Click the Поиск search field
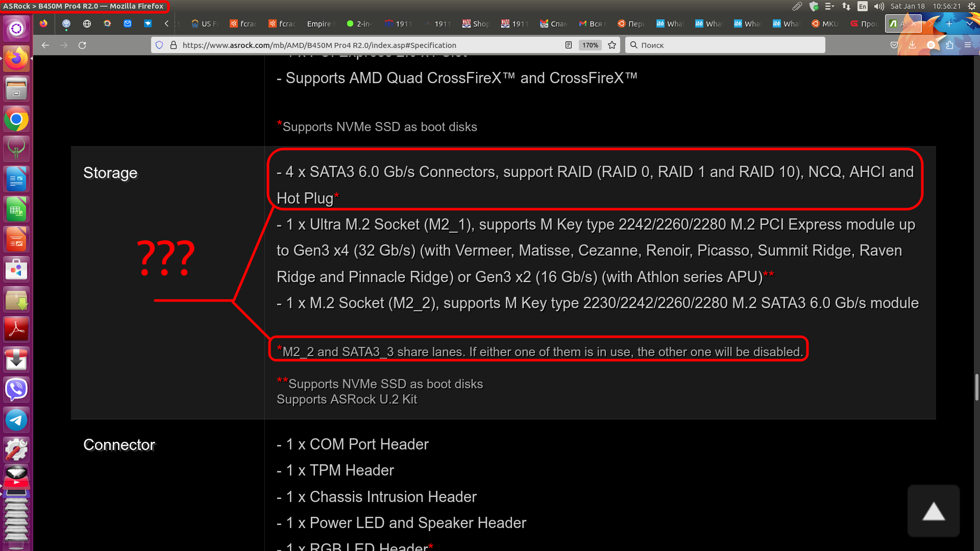 (x=725, y=45)
